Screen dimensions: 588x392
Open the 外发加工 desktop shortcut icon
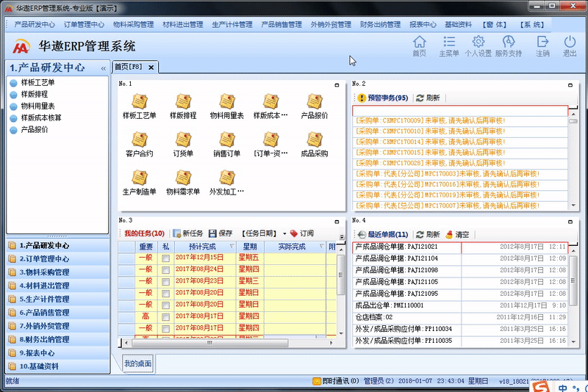[x=227, y=182]
